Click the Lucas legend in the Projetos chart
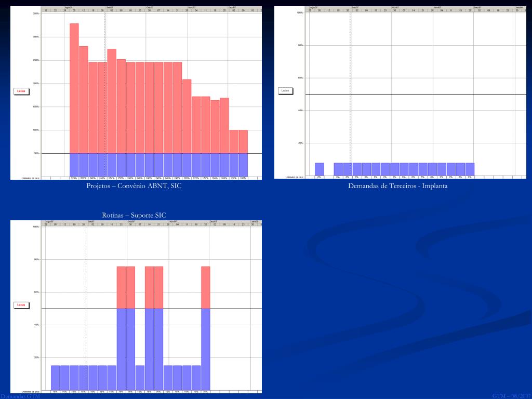532x399 pixels. click(x=21, y=91)
